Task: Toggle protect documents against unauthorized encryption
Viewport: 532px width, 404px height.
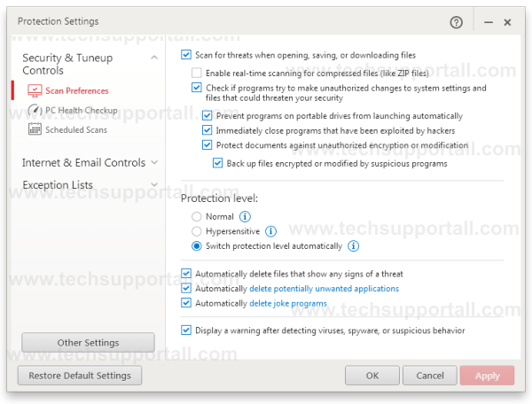Action: pos(207,144)
